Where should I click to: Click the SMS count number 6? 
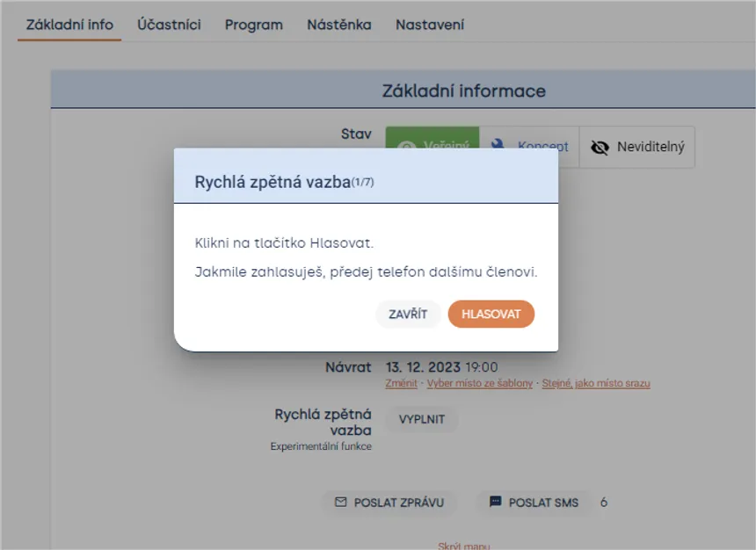[604, 503]
